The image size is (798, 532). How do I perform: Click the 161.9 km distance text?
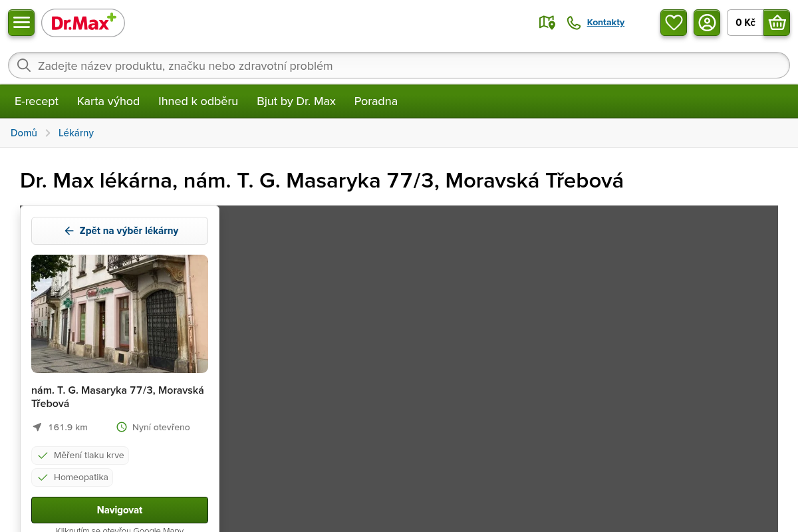[x=68, y=427]
